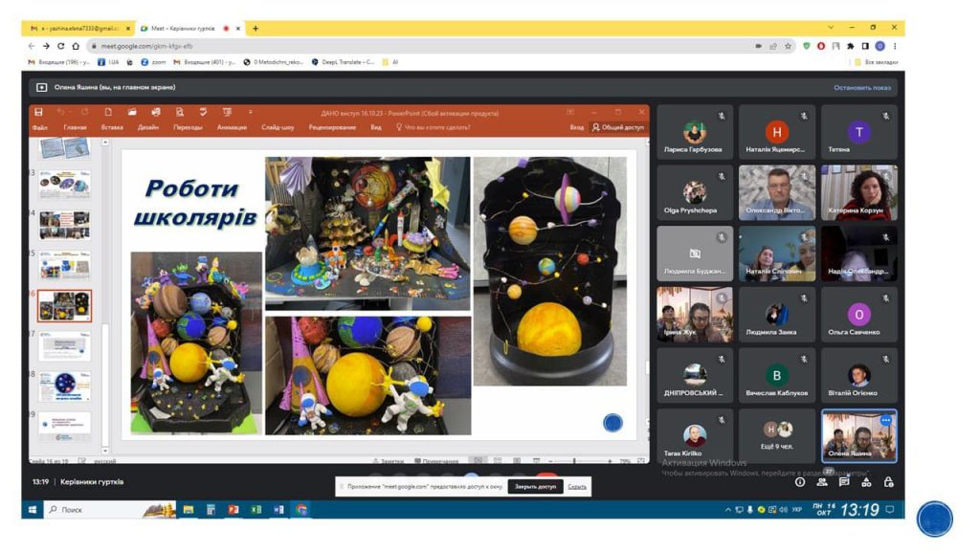The height and width of the screenshot is (551, 980).
Task: Click the Общий доступ share button
Action: 618,127
